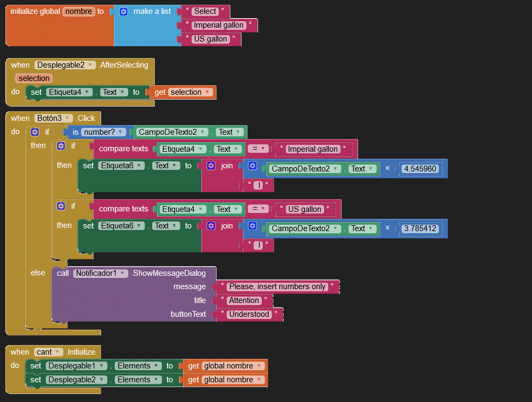Click the gear icon on make a list block
The width and height of the screenshot is (532, 402).
pos(123,11)
